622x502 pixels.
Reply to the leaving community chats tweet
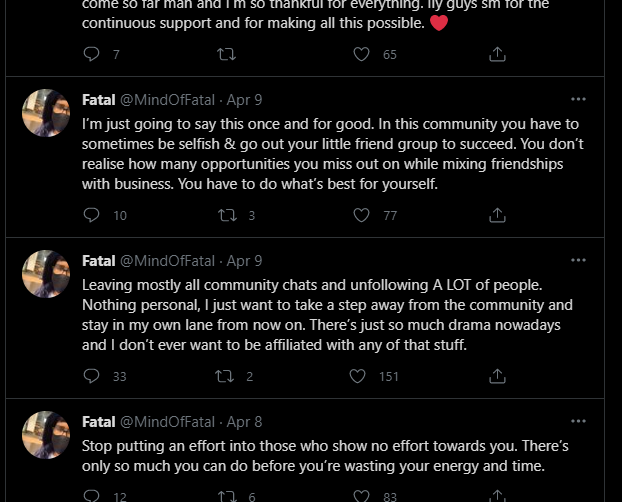92,376
